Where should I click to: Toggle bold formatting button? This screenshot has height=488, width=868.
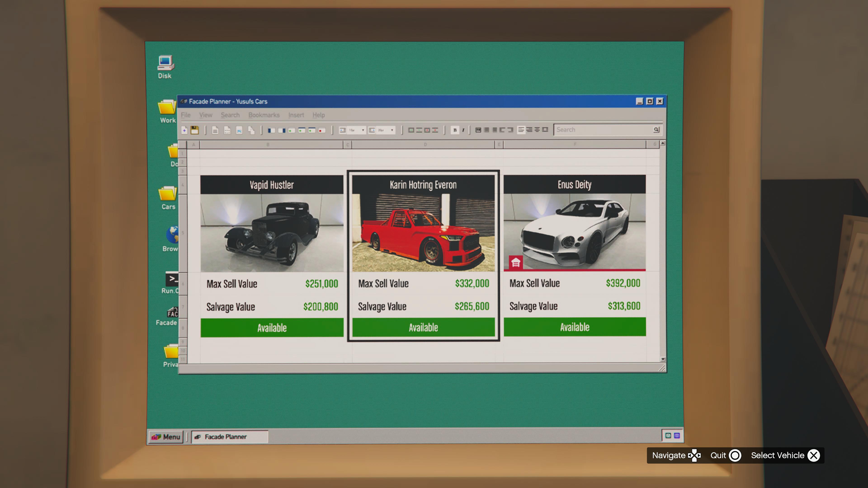click(455, 130)
